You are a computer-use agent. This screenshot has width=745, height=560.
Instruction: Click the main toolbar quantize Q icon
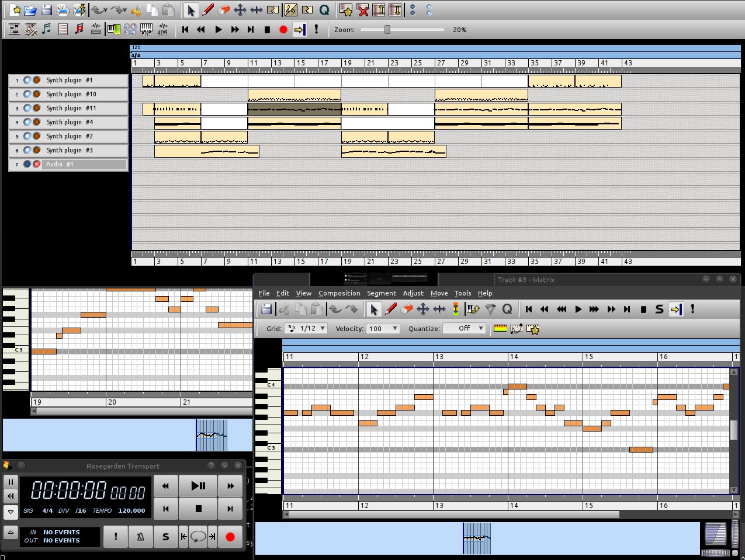[x=324, y=10]
